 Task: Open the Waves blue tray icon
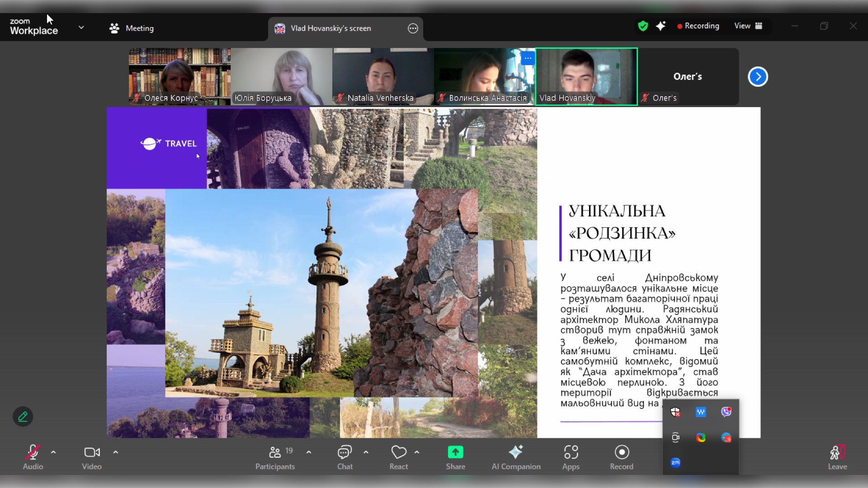pyautogui.click(x=701, y=412)
